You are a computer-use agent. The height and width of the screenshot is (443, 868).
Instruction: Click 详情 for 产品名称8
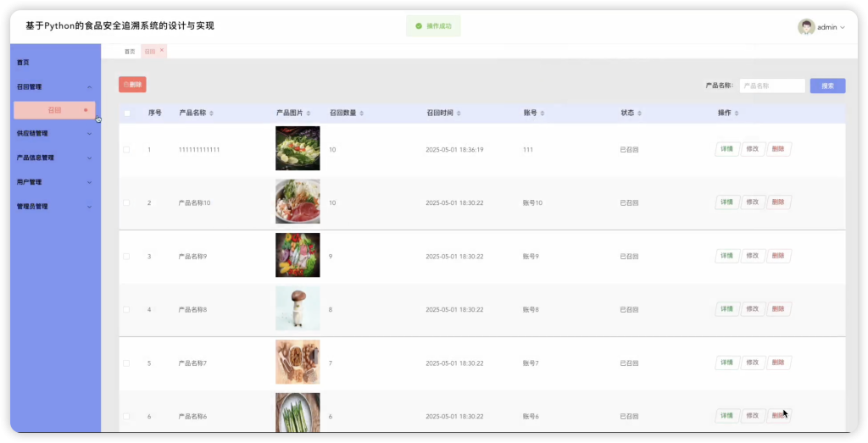tap(727, 309)
